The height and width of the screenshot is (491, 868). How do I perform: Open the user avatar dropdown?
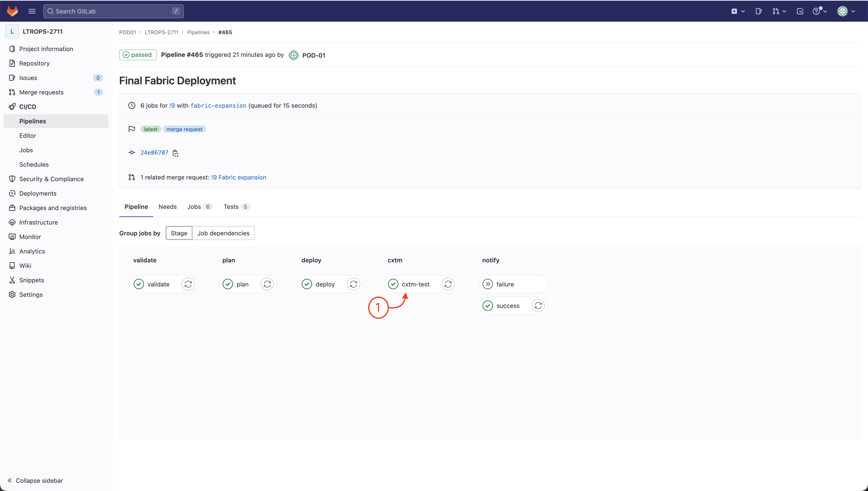point(846,11)
